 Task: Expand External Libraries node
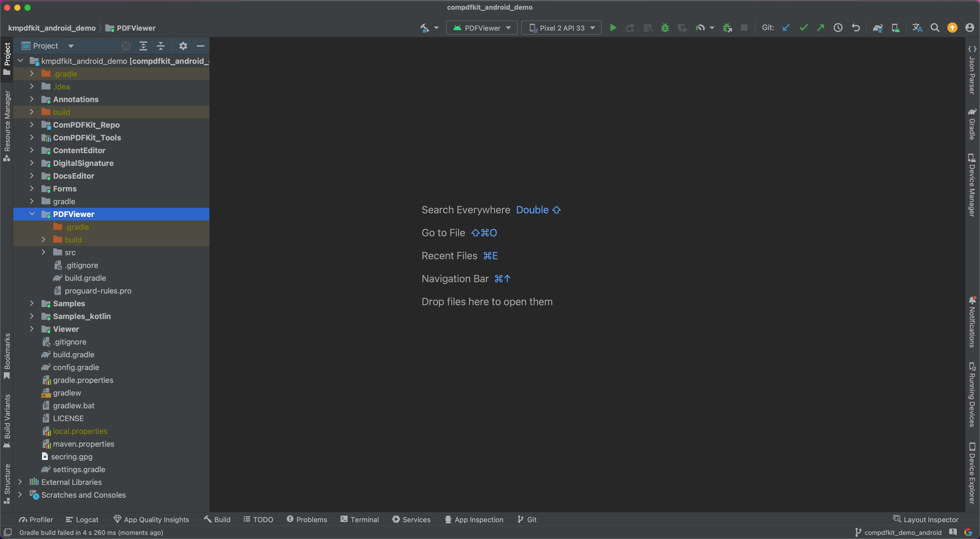(20, 482)
